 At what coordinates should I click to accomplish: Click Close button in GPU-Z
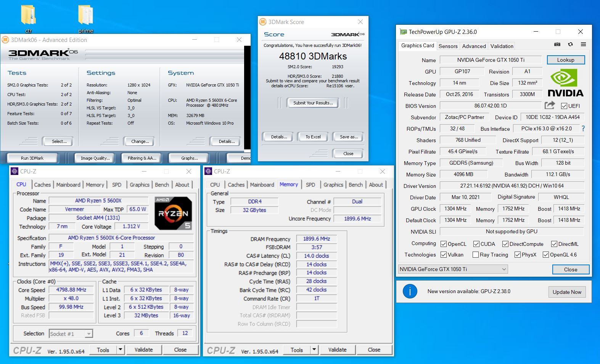pyautogui.click(x=571, y=269)
